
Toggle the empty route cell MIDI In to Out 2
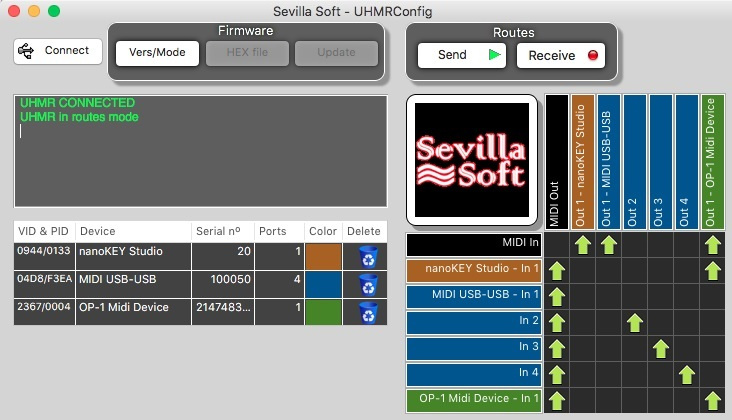pos(635,245)
